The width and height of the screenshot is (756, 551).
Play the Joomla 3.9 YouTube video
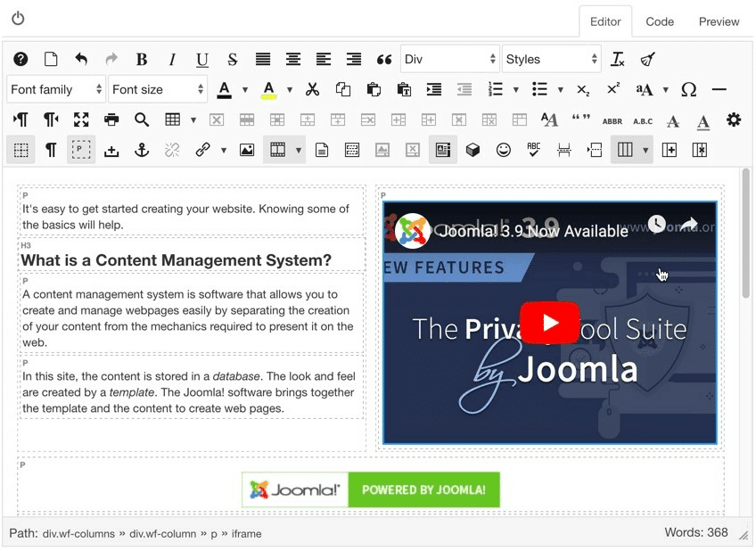click(x=549, y=324)
